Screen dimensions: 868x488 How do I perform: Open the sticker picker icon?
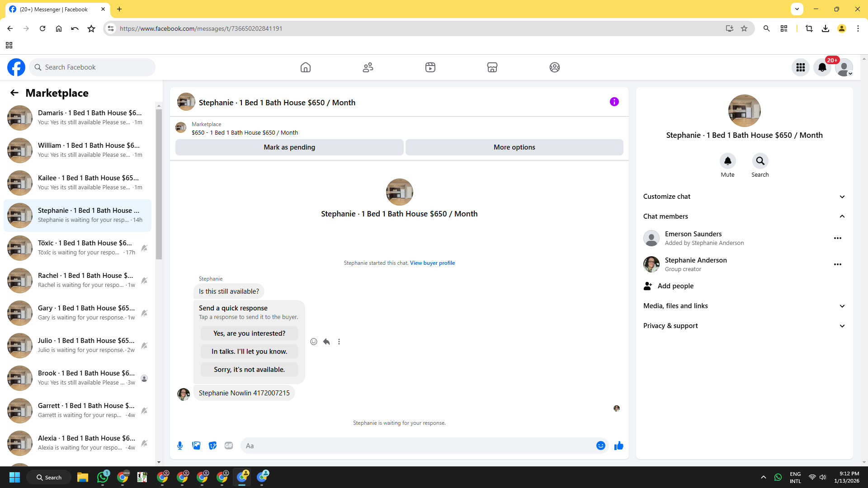pyautogui.click(x=212, y=446)
